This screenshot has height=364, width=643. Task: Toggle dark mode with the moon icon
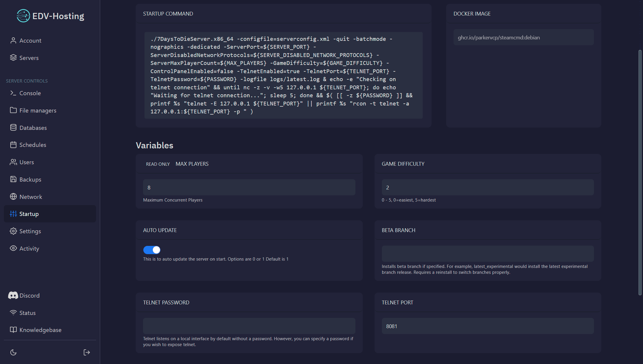(13, 352)
